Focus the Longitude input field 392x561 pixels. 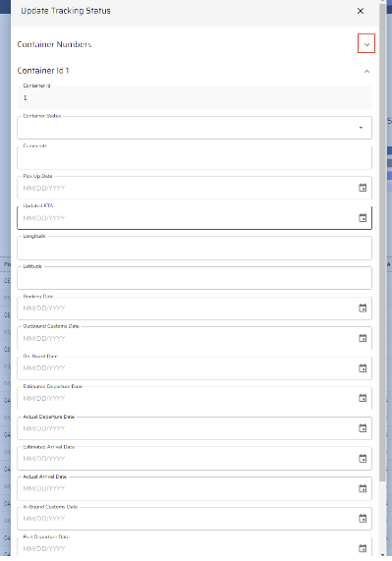[x=195, y=248]
